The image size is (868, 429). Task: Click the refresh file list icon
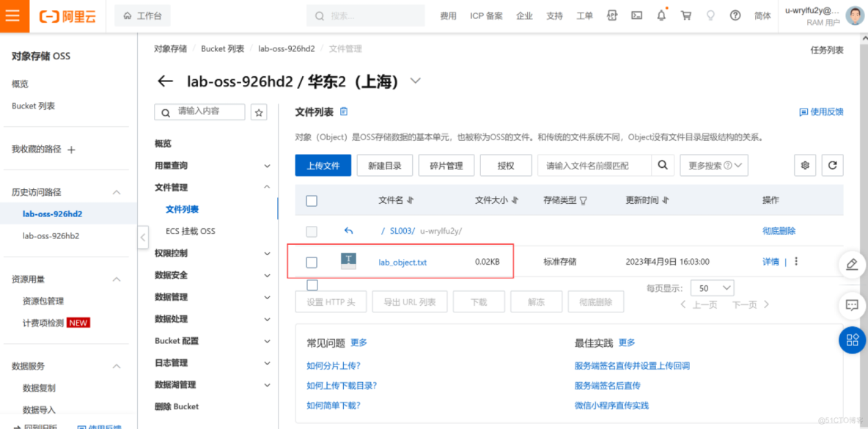[832, 166]
